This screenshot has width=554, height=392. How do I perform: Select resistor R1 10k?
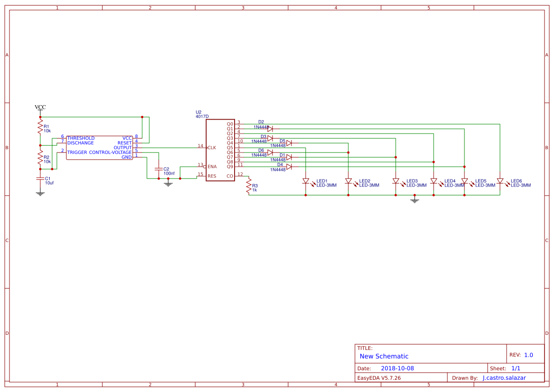40,126
